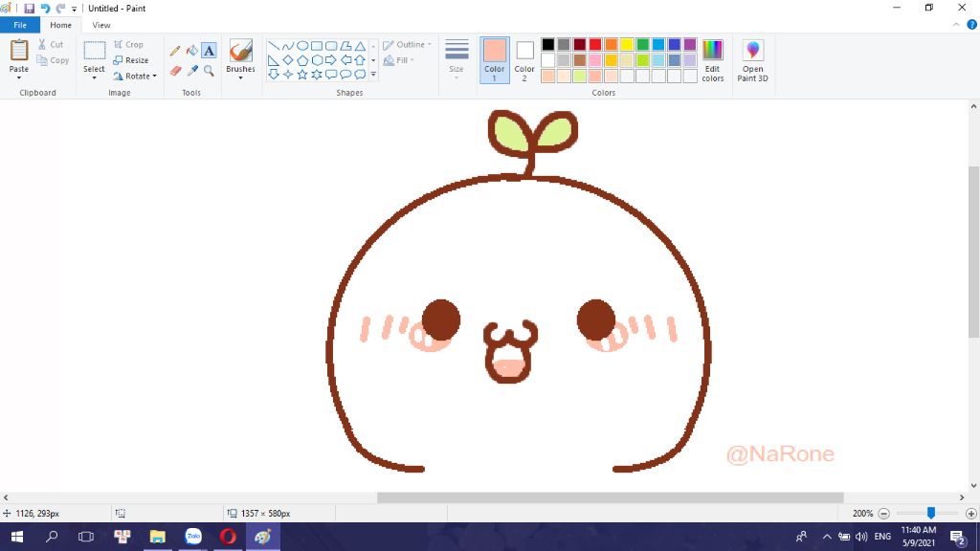Viewport: 980px width, 551px height.
Task: Choose the Line shape
Action: point(274,46)
